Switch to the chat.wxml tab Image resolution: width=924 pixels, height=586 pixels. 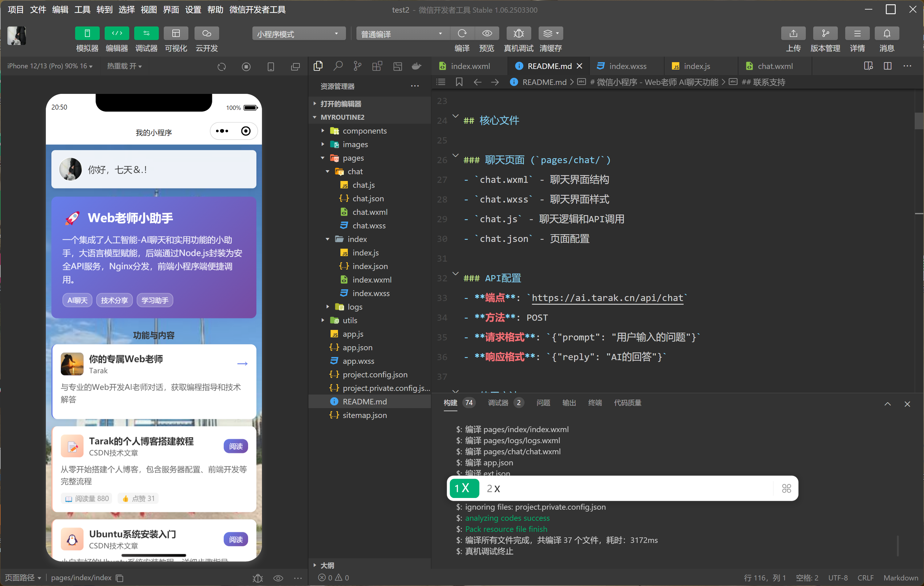(x=775, y=66)
